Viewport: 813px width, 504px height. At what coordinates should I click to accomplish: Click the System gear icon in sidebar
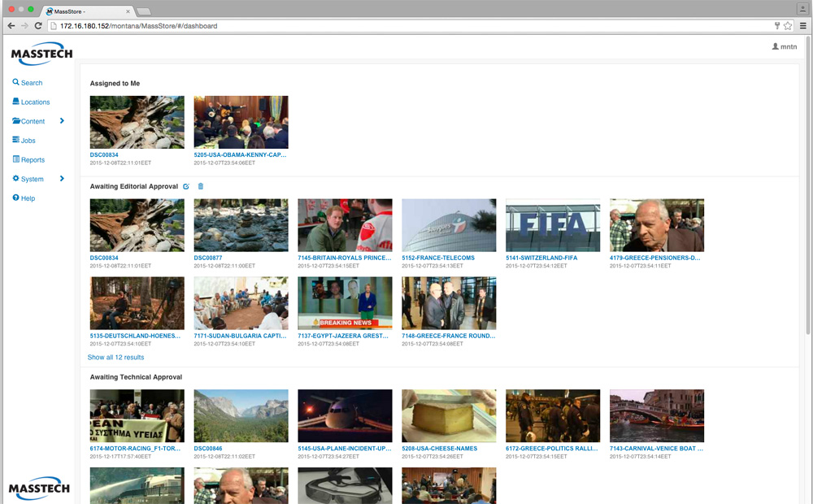pos(16,178)
